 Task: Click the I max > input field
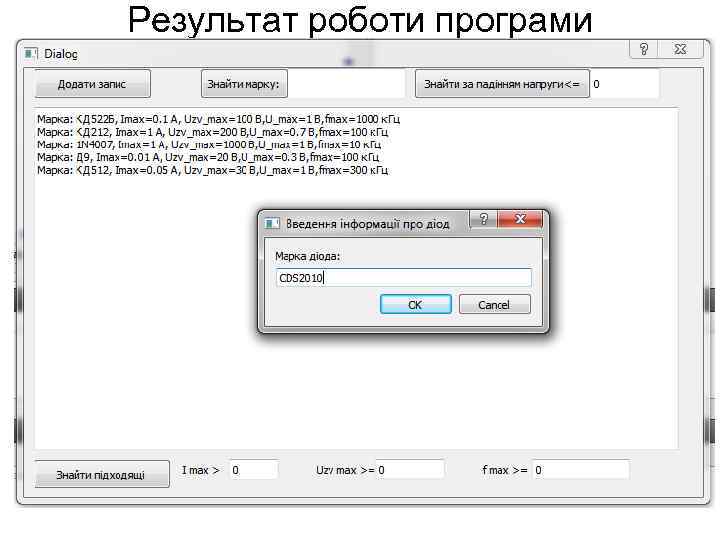tap(253, 470)
